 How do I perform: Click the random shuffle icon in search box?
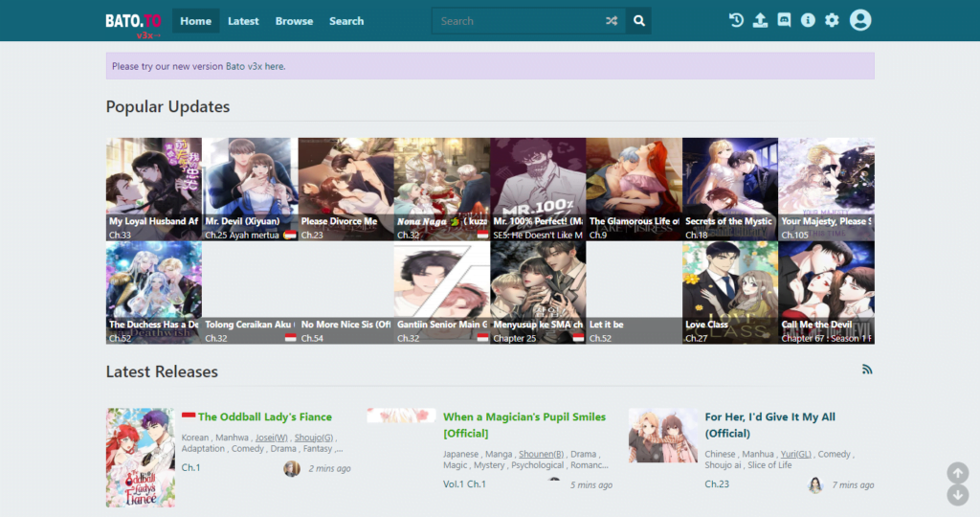pos(612,21)
